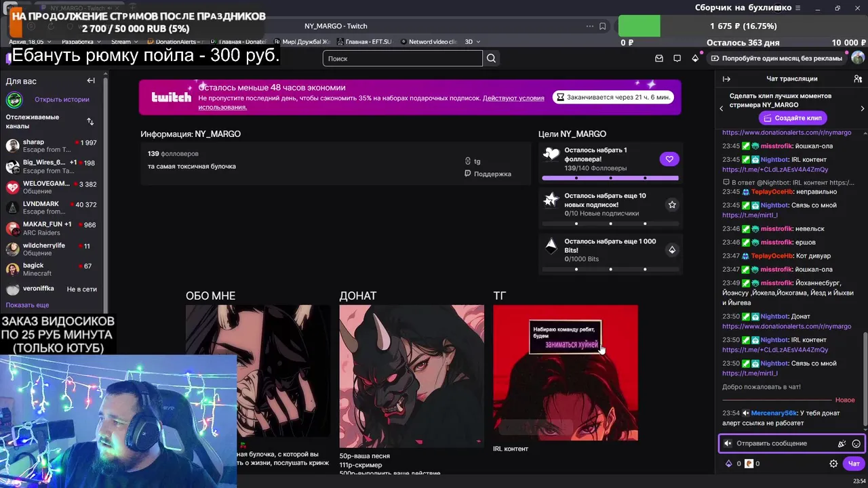Screen dimensions: 868x488
Task: Click in the 'Поиск' search field
Action: click(403, 58)
